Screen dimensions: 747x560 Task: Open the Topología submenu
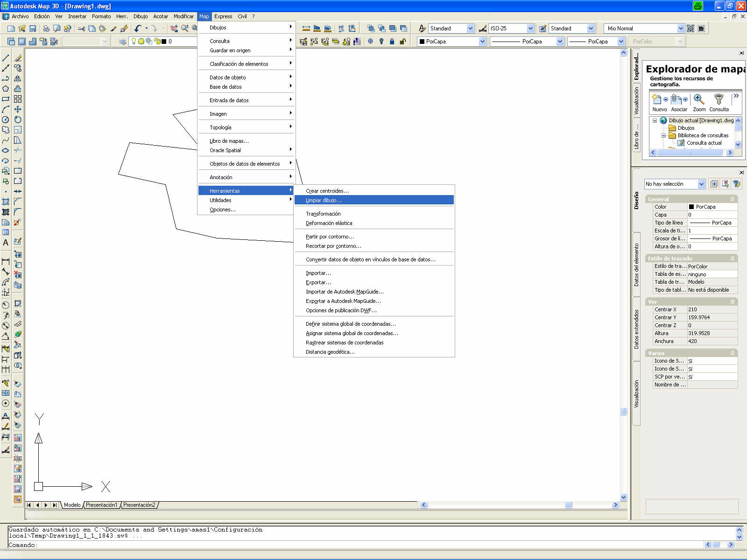[247, 127]
